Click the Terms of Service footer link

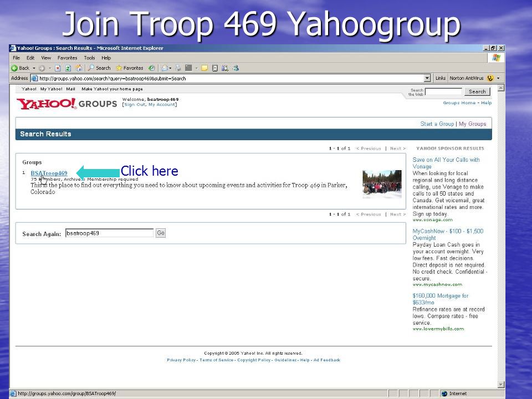[x=217, y=360]
